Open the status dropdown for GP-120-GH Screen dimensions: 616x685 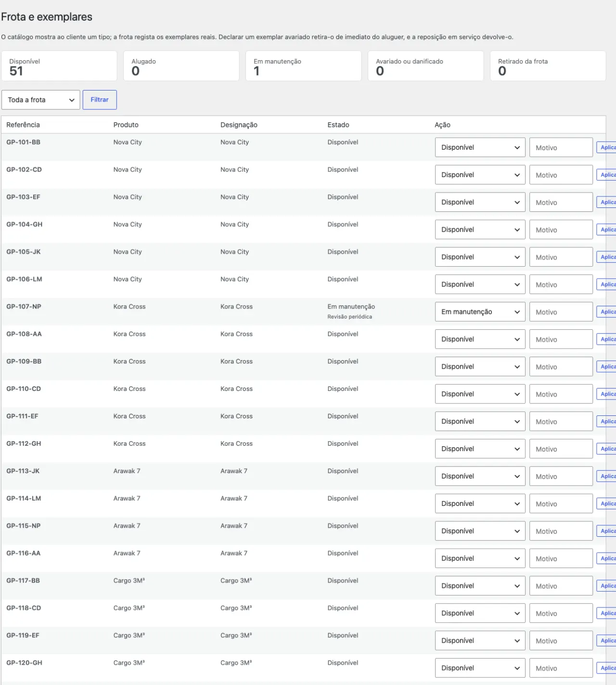point(480,668)
